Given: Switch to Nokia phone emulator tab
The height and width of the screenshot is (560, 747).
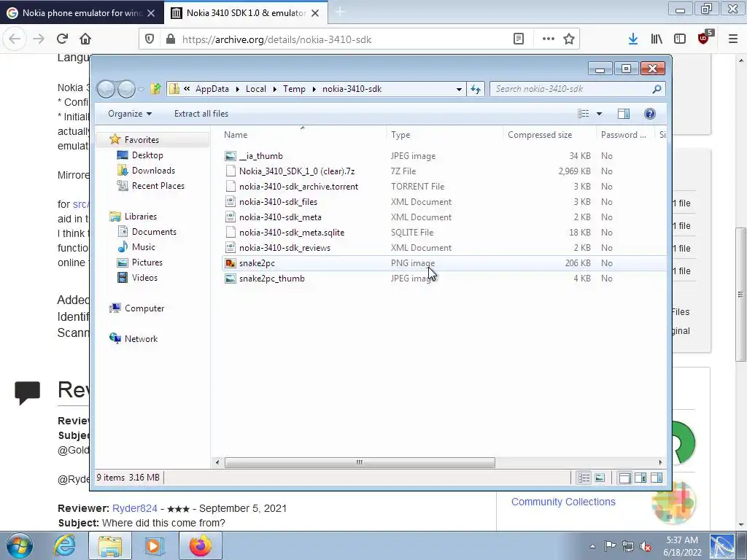Looking at the screenshot, I should [82, 13].
